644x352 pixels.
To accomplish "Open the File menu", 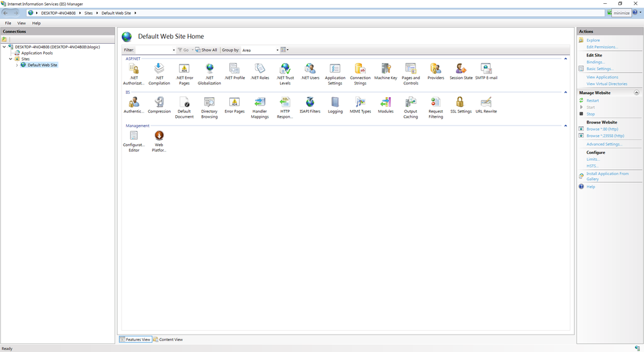I will point(8,23).
